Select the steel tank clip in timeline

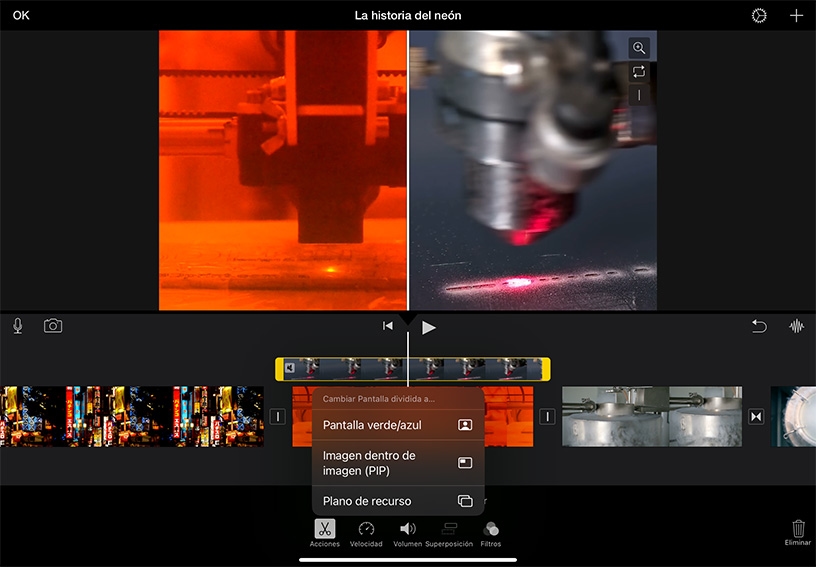point(652,416)
